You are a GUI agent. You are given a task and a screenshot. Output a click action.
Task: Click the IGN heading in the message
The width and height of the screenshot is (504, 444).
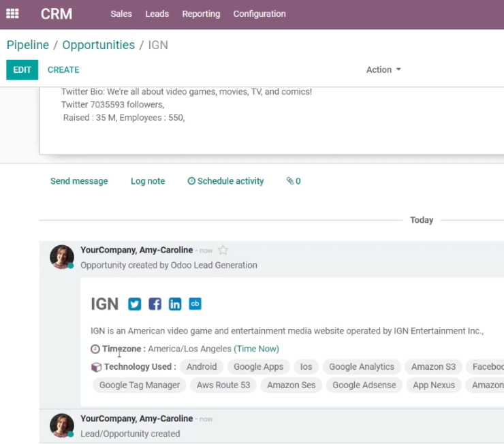[x=105, y=304]
